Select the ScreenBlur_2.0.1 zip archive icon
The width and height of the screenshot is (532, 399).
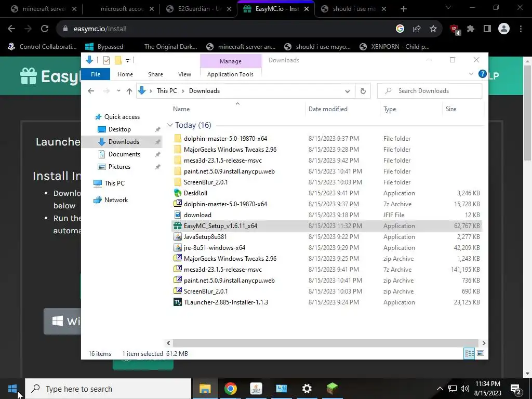tap(178, 291)
